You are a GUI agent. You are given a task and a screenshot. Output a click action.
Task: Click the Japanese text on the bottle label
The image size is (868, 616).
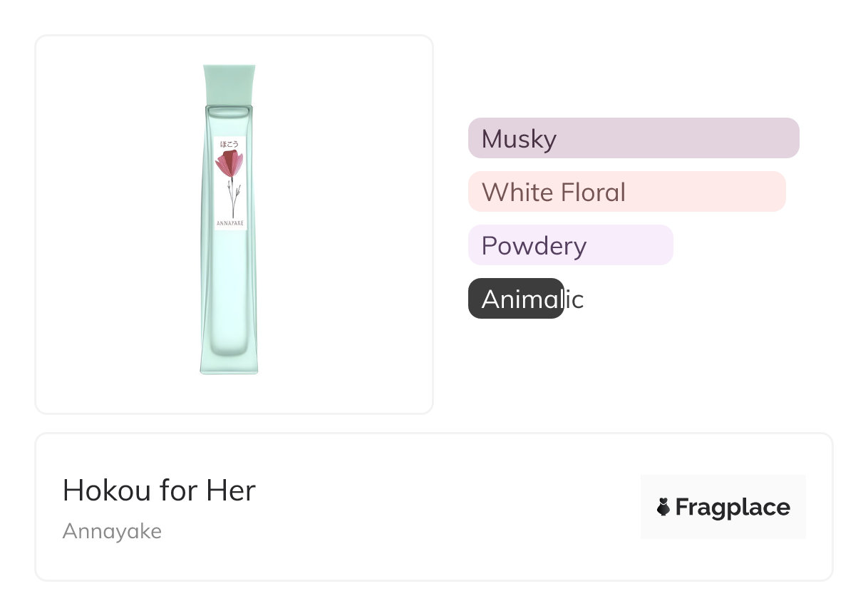point(229,143)
